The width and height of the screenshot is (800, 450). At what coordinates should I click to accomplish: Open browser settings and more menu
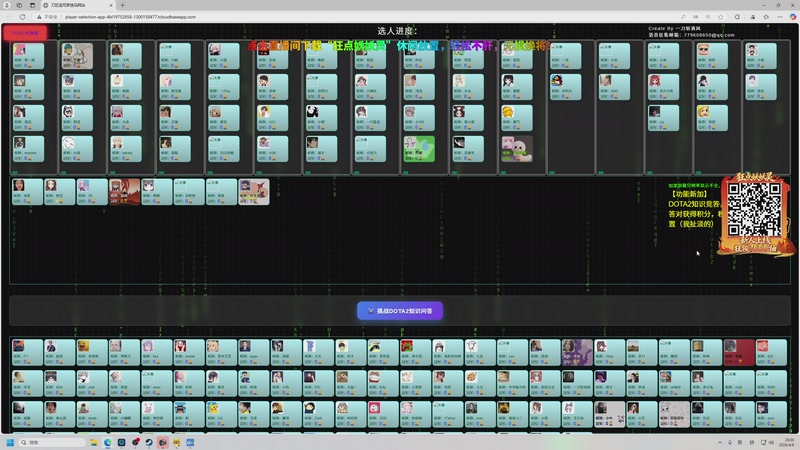(780, 17)
